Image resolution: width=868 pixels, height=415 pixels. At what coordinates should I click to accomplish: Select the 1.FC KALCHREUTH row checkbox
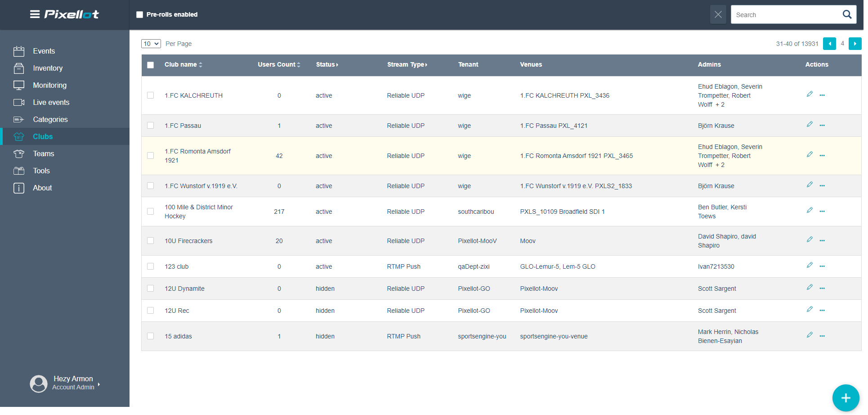[151, 95]
